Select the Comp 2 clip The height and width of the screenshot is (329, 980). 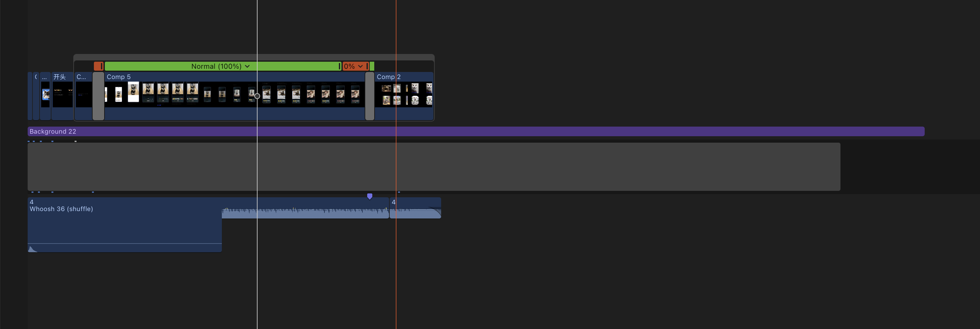pyautogui.click(x=404, y=96)
